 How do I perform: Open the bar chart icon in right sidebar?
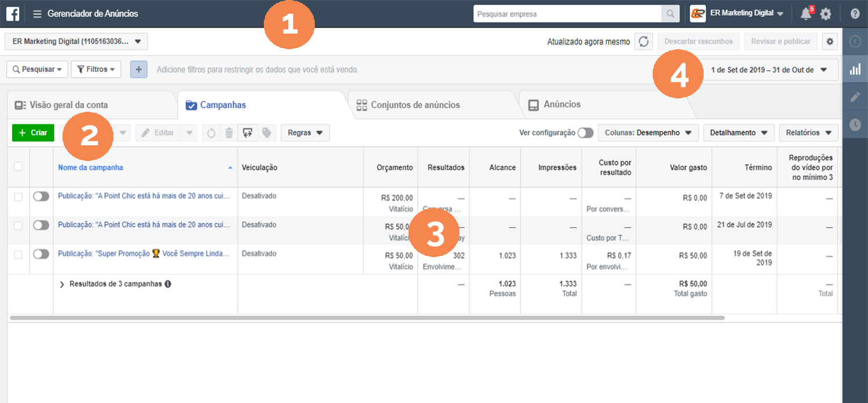click(855, 69)
